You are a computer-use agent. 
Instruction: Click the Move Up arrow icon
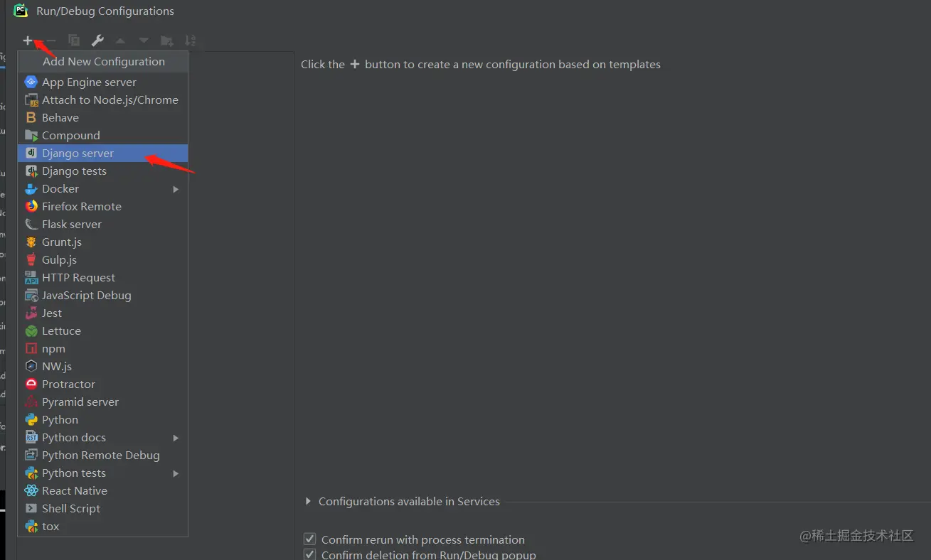[x=120, y=41]
